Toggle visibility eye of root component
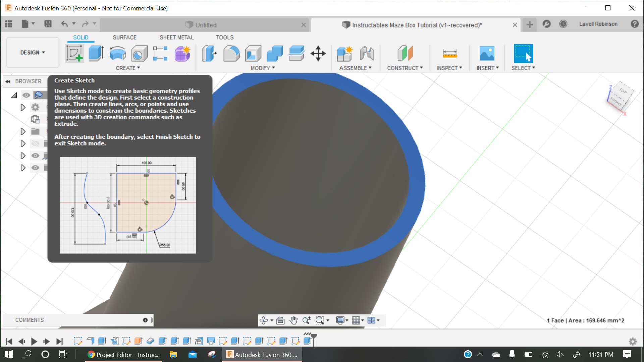This screenshot has width=644, height=362. (x=26, y=95)
